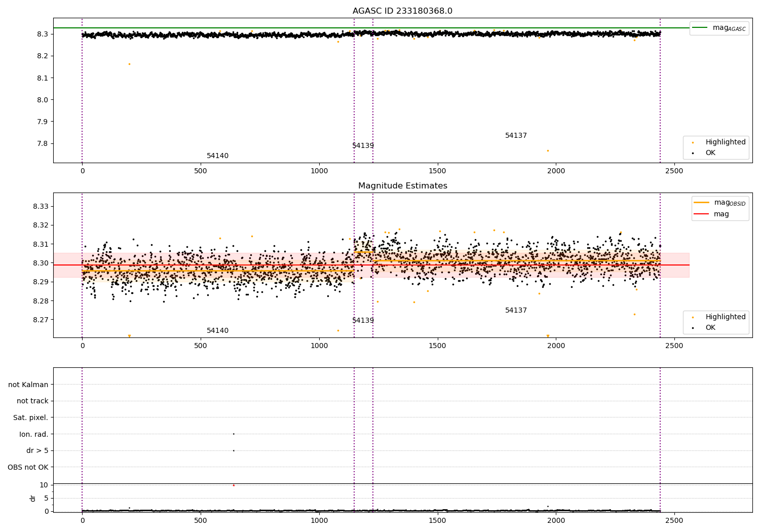Click the 54139 annotation in Magnitude Estimates plot
Viewport: 760px width, 532px height.
[363, 321]
